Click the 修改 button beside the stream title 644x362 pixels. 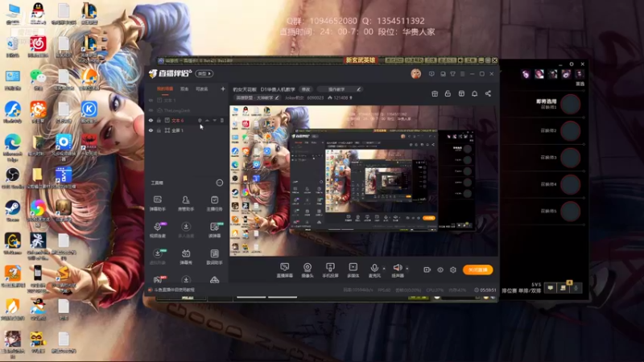coord(306,89)
